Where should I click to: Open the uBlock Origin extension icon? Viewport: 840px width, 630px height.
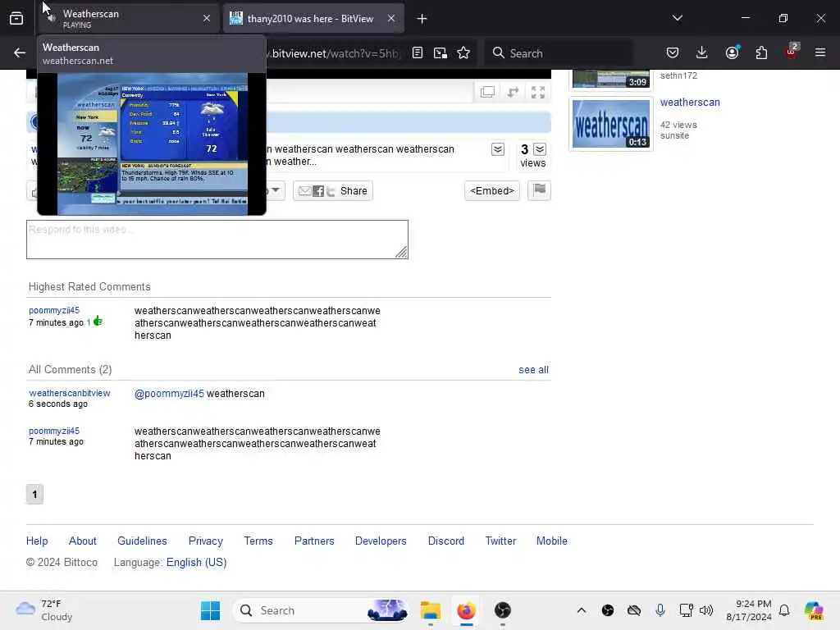click(x=792, y=52)
